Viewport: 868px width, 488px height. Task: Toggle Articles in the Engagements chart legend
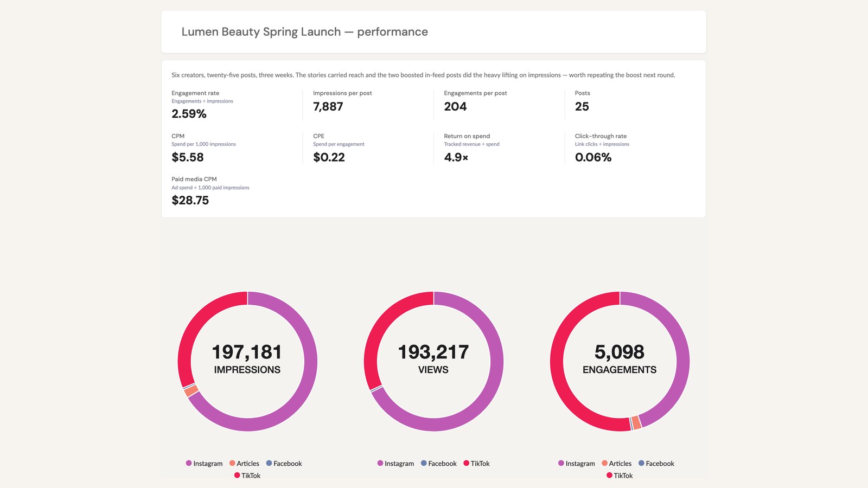point(616,464)
